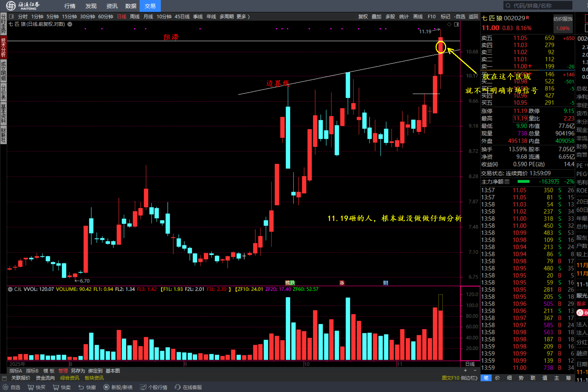This screenshot has width=588, height=392.
Task: Click the diamond icon above chart
Action: click(449, 24)
